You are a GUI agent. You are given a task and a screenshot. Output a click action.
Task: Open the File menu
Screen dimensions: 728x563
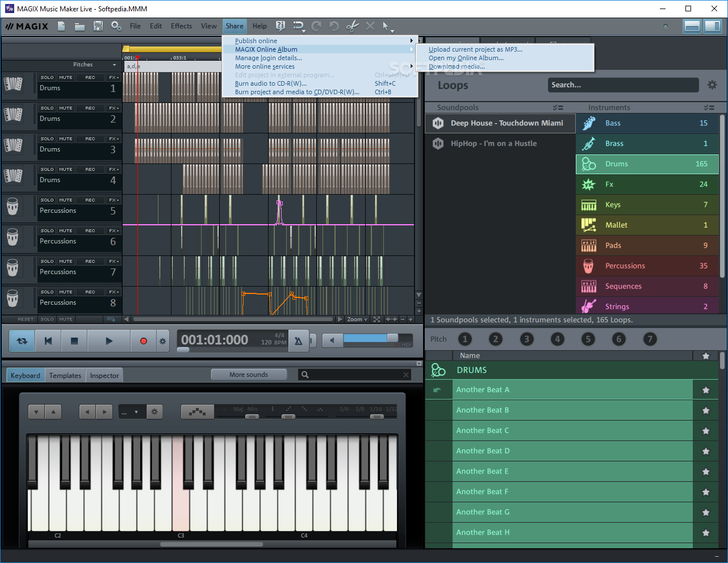[135, 26]
